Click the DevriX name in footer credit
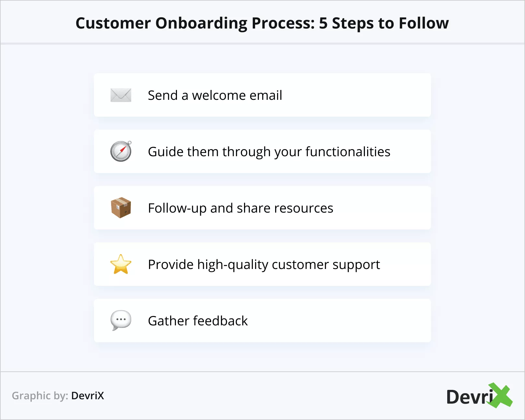The width and height of the screenshot is (525, 420). [87, 396]
